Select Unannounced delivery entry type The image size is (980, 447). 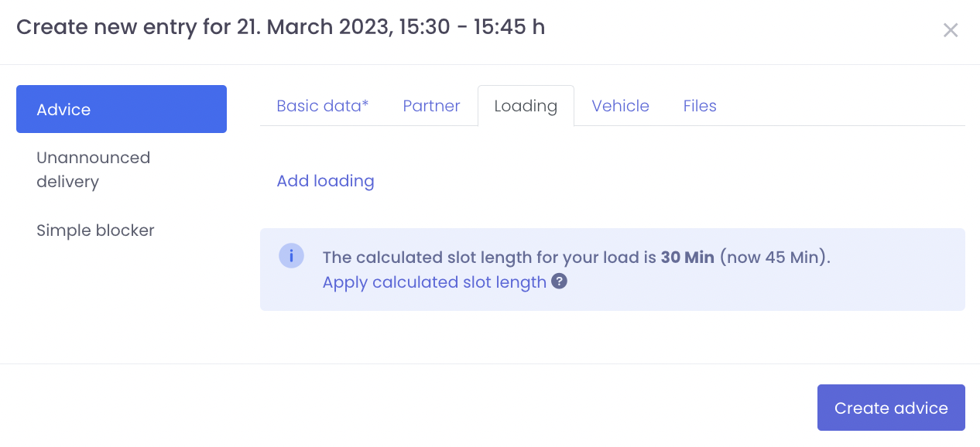(x=93, y=169)
